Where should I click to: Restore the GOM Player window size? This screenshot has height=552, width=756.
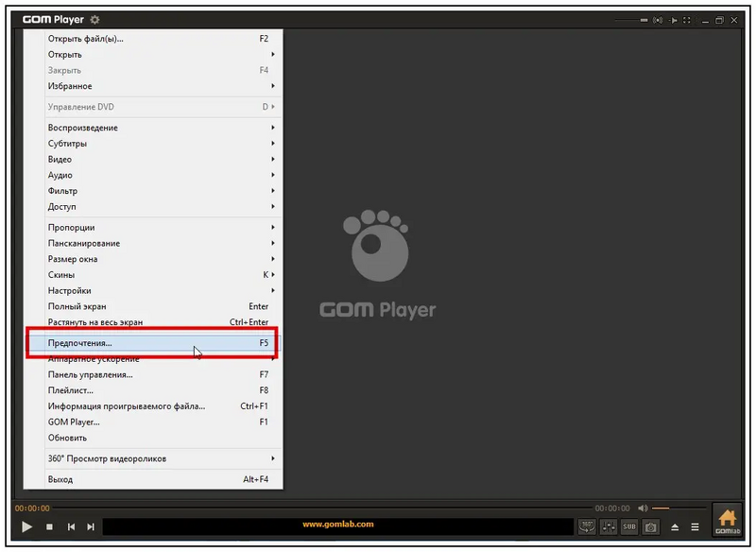(x=719, y=20)
